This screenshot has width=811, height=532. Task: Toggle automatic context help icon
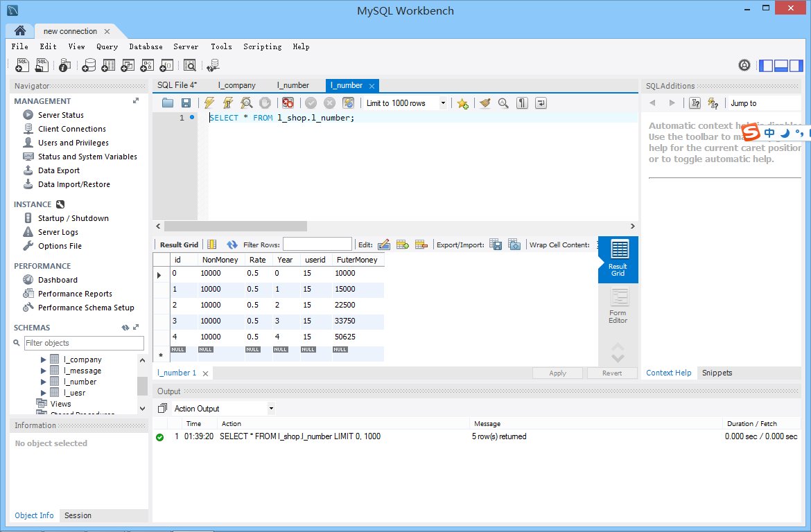(713, 103)
